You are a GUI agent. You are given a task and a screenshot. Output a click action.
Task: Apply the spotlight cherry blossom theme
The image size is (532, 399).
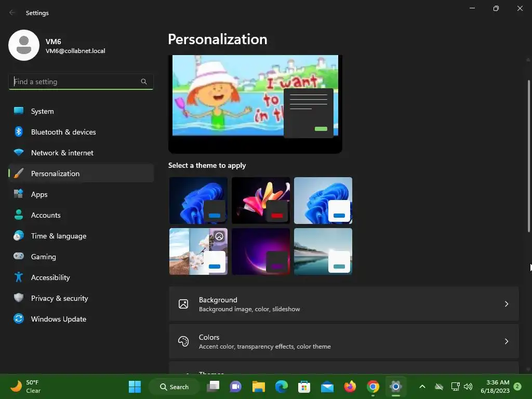198,251
